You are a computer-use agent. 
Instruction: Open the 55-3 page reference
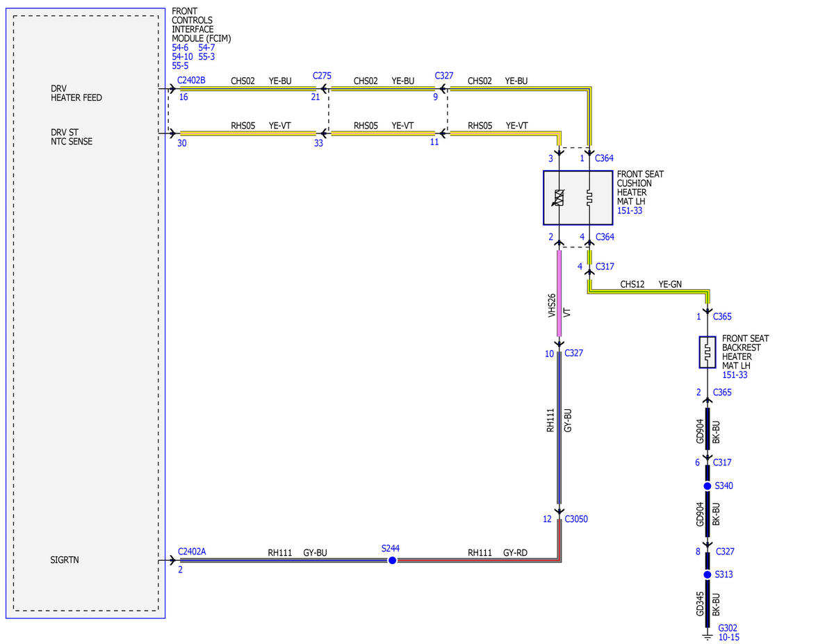(x=206, y=56)
